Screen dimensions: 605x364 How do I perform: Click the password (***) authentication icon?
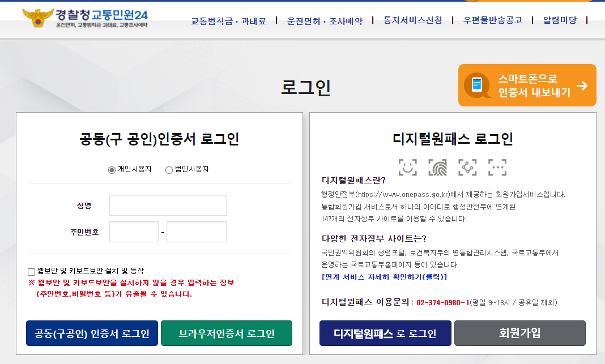496,168
